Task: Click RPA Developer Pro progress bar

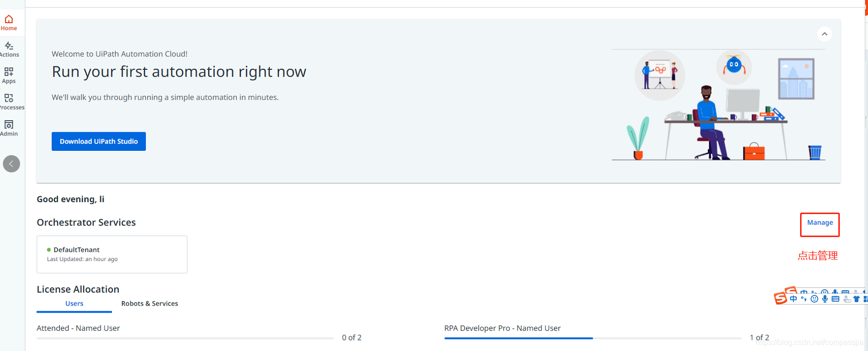Action: tap(593, 338)
